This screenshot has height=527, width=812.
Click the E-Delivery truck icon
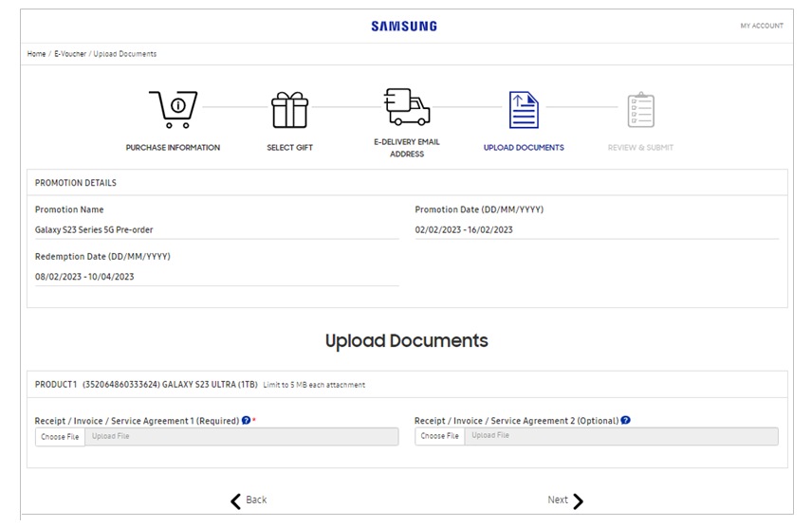point(407,107)
